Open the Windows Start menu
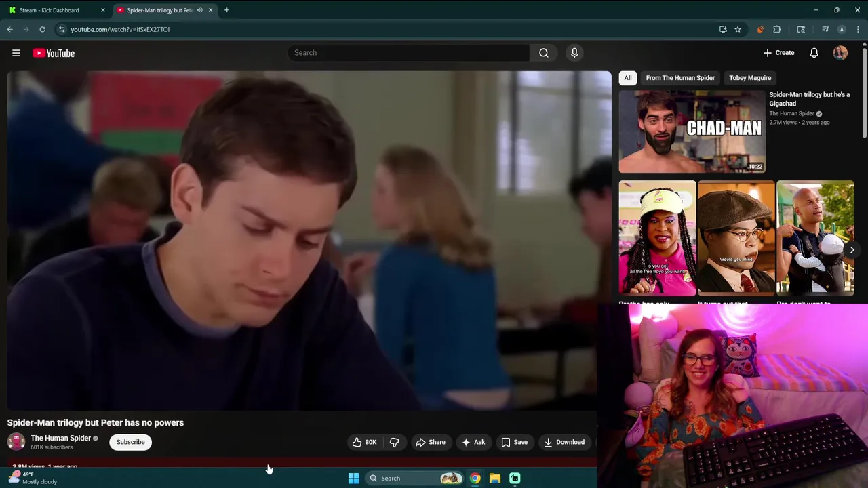The height and width of the screenshot is (488, 868). pos(353,478)
